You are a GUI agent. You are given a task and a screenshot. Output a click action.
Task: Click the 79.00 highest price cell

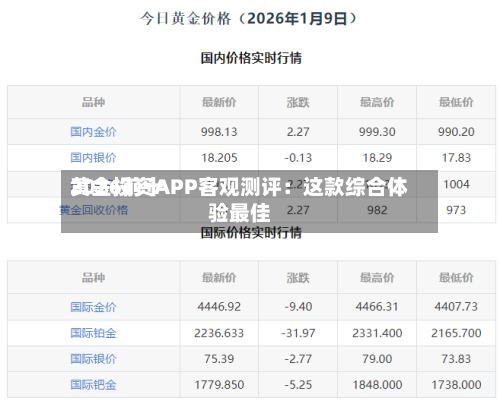(x=377, y=359)
